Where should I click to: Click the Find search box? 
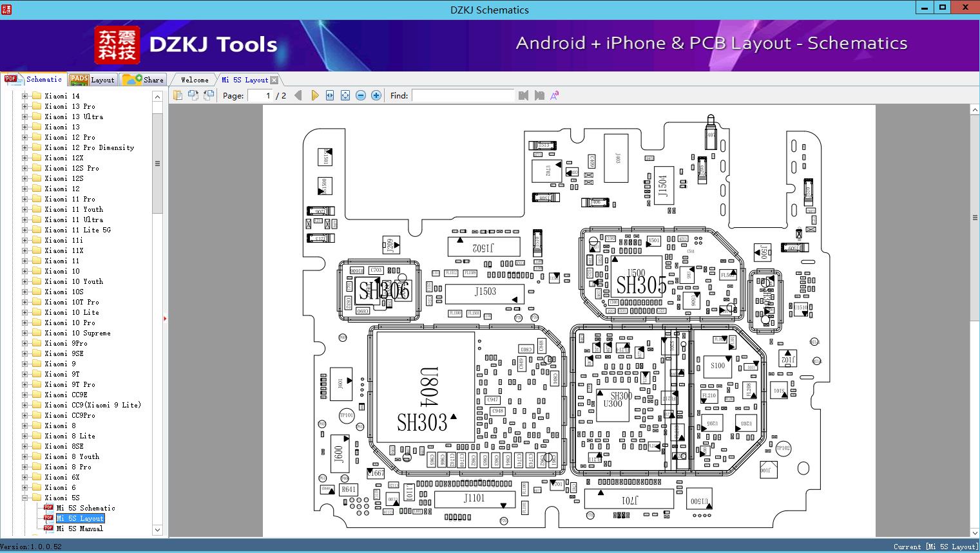coord(463,95)
